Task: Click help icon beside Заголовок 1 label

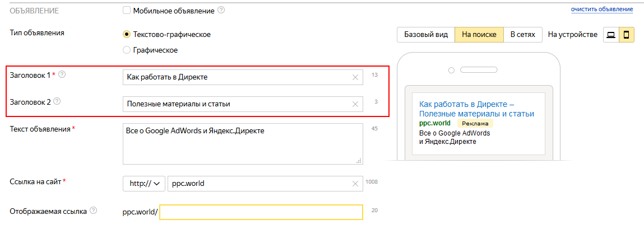Action: coord(62,74)
